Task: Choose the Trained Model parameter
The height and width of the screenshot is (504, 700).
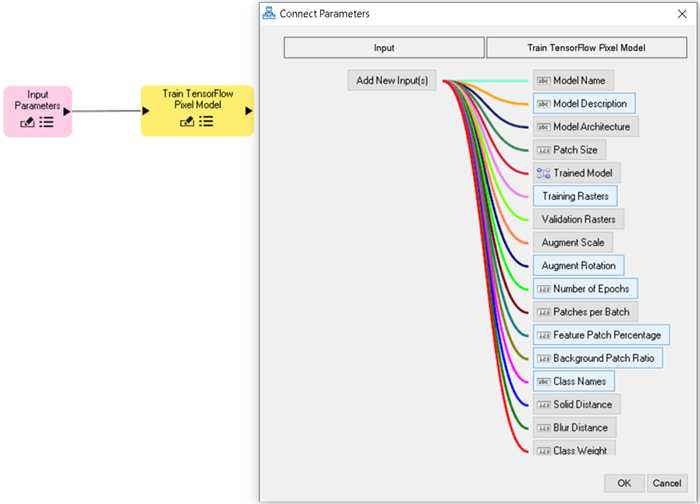Action: click(576, 172)
